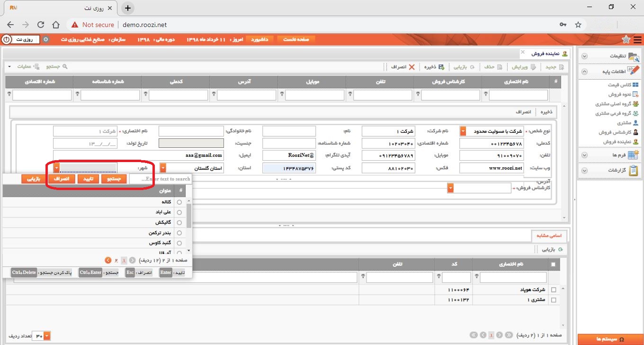The image size is (644, 345).
Task: Reload the page with the browser refresh button
Action: coord(41,25)
